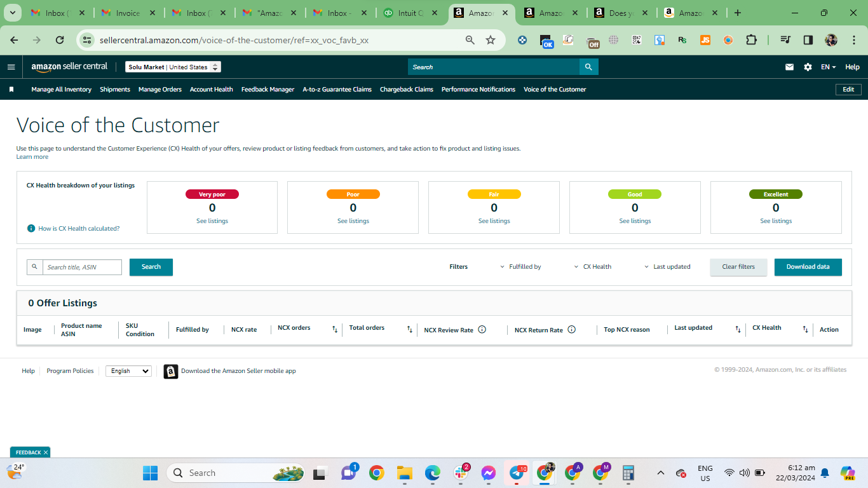The width and height of the screenshot is (868, 488).
Task: Close the FEEDBACK tab at bottom left
Action: pyautogui.click(x=46, y=452)
